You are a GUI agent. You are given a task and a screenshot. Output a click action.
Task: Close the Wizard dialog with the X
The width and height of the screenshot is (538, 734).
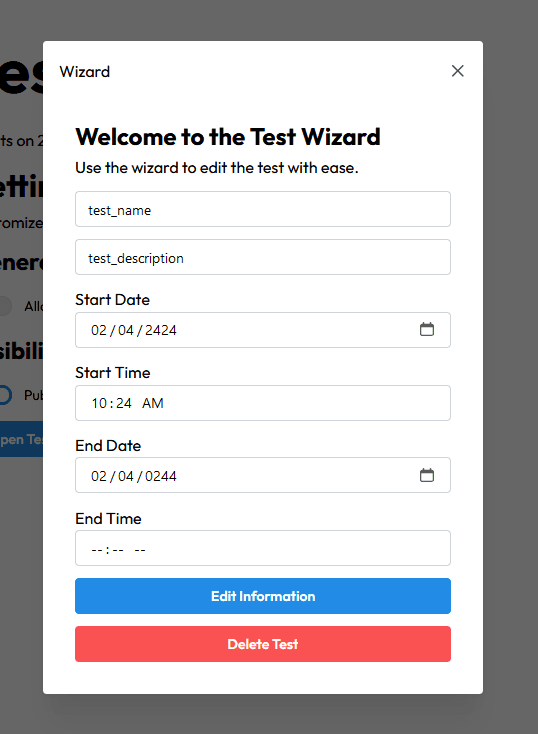pyautogui.click(x=457, y=71)
